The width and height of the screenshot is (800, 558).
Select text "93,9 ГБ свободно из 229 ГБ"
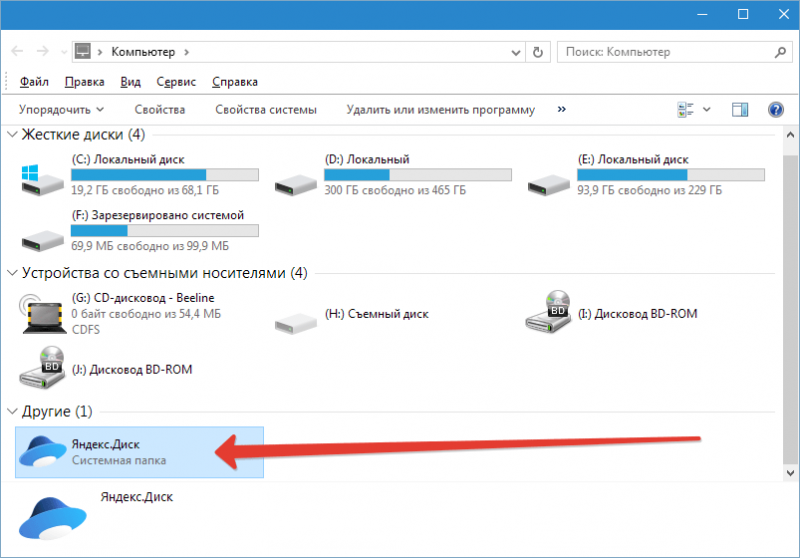pos(649,190)
